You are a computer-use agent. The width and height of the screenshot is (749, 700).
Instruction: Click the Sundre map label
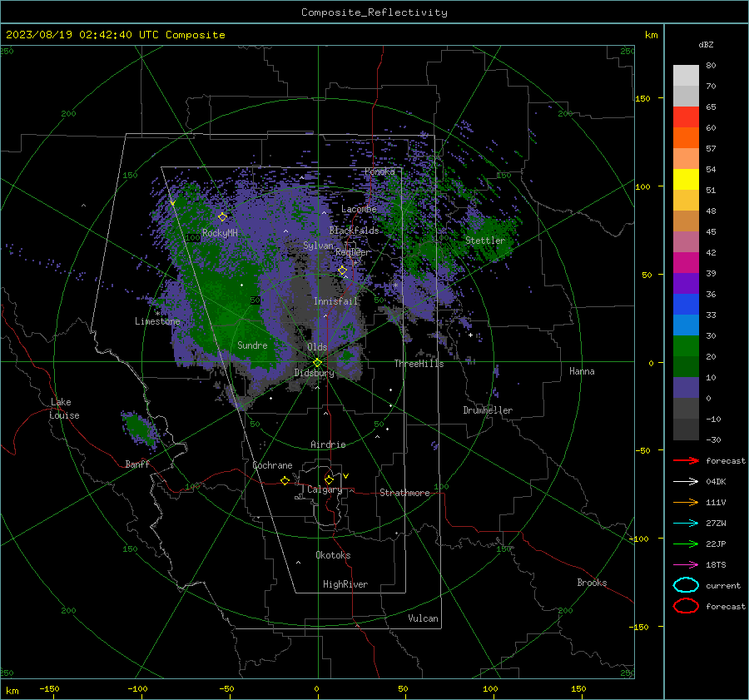[x=252, y=345]
